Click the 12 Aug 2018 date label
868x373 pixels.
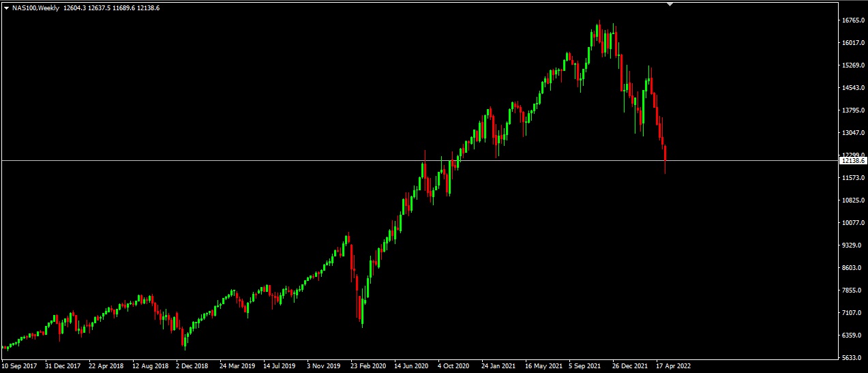click(150, 366)
